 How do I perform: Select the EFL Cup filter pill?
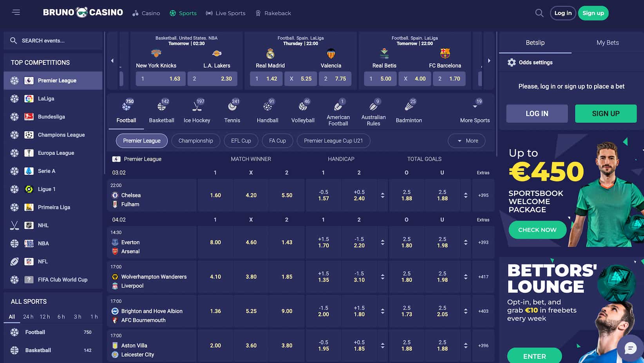(241, 141)
